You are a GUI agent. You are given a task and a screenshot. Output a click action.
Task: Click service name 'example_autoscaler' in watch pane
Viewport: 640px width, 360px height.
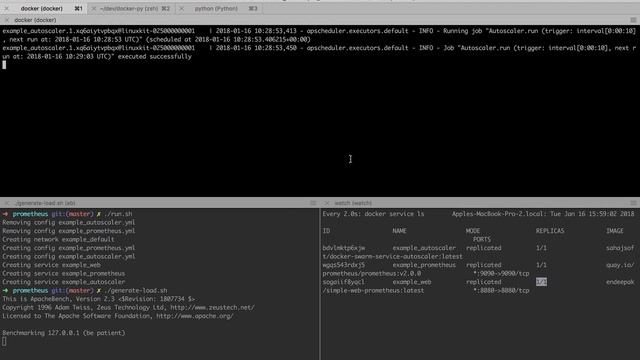click(424, 248)
